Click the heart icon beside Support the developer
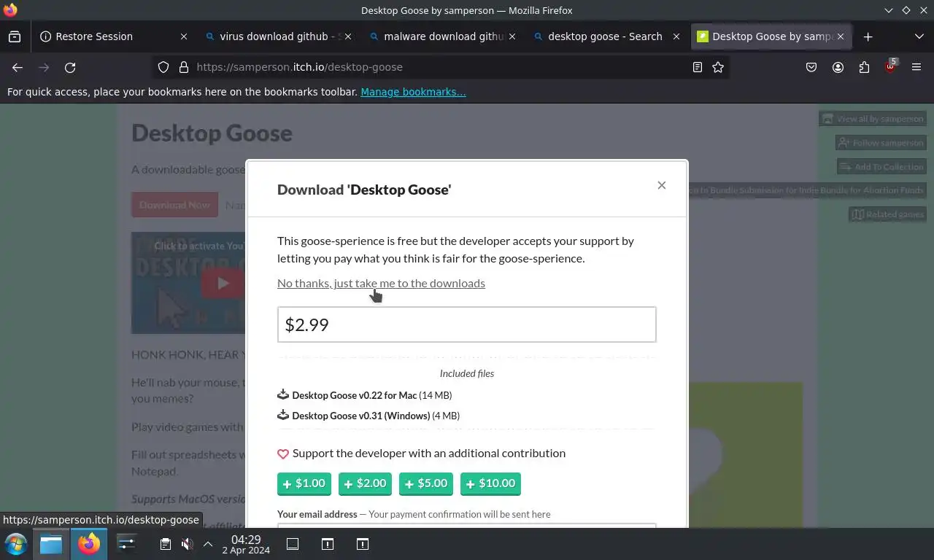Image resolution: width=934 pixels, height=560 pixels. 283,454
